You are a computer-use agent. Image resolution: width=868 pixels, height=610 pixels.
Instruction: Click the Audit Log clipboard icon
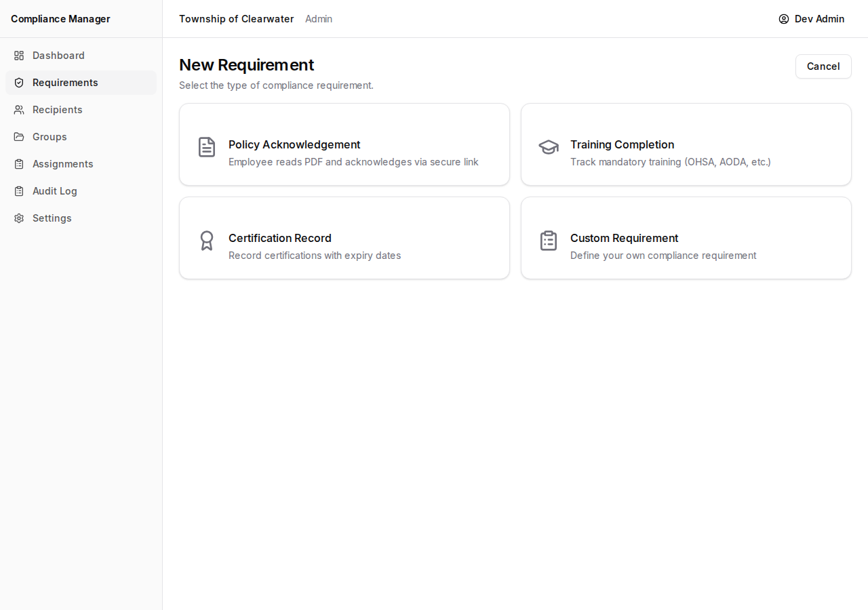pos(19,191)
